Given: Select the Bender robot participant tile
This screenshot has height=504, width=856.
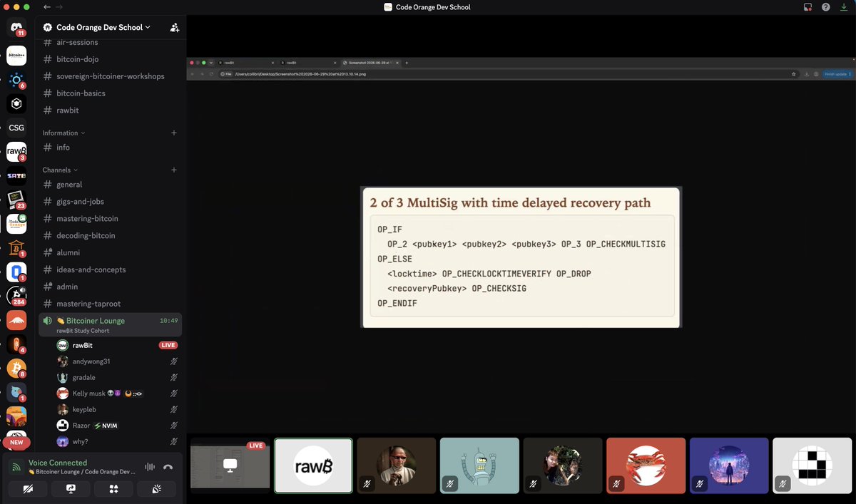Looking at the screenshot, I should 479,466.
